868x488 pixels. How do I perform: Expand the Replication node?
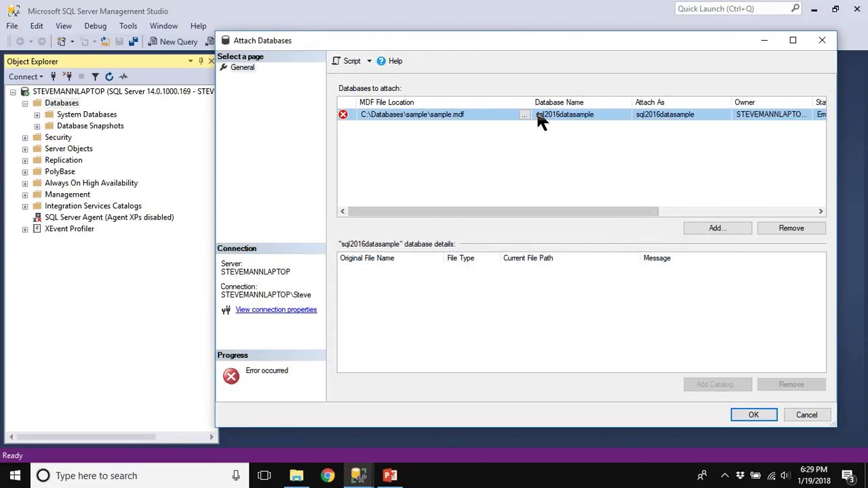[x=25, y=161]
